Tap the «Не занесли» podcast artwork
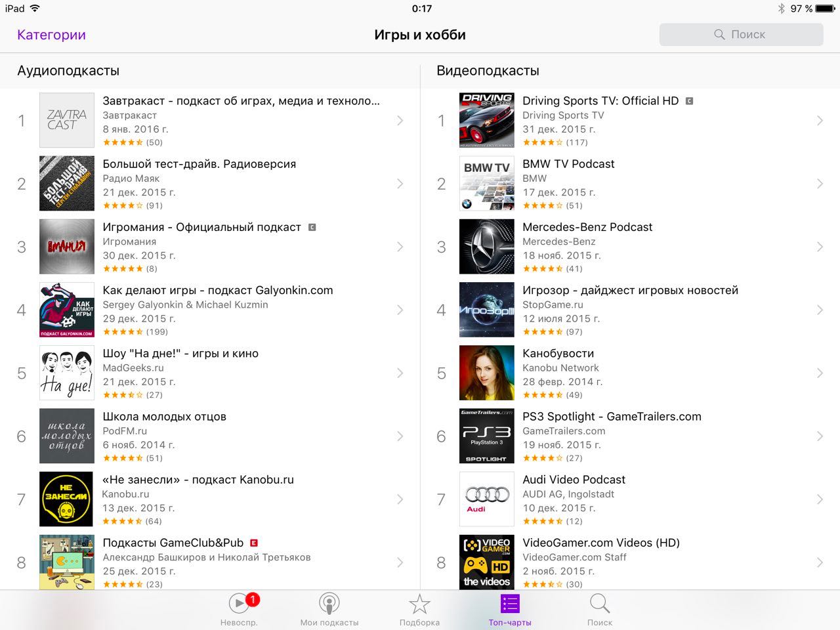This screenshot has width=840, height=630. [67, 499]
